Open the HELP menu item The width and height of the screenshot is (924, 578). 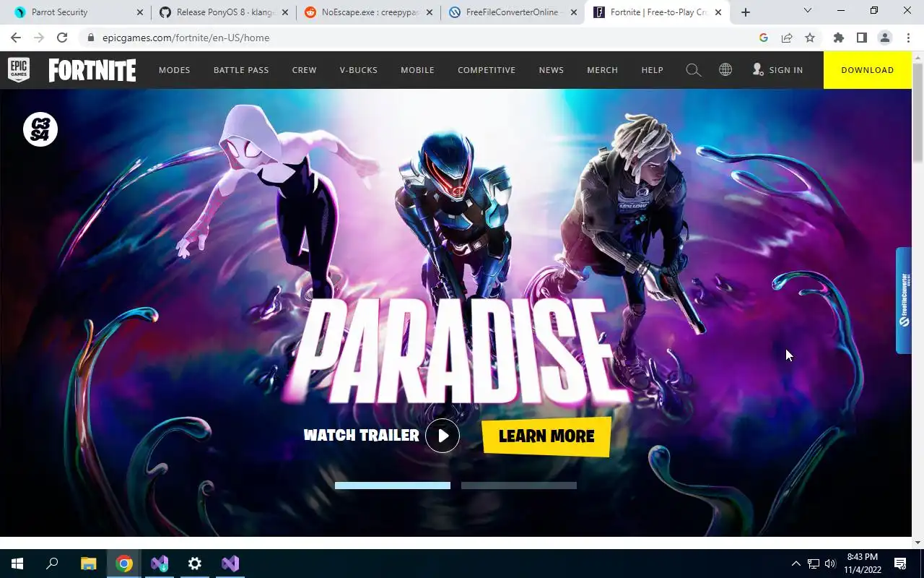[653, 70]
